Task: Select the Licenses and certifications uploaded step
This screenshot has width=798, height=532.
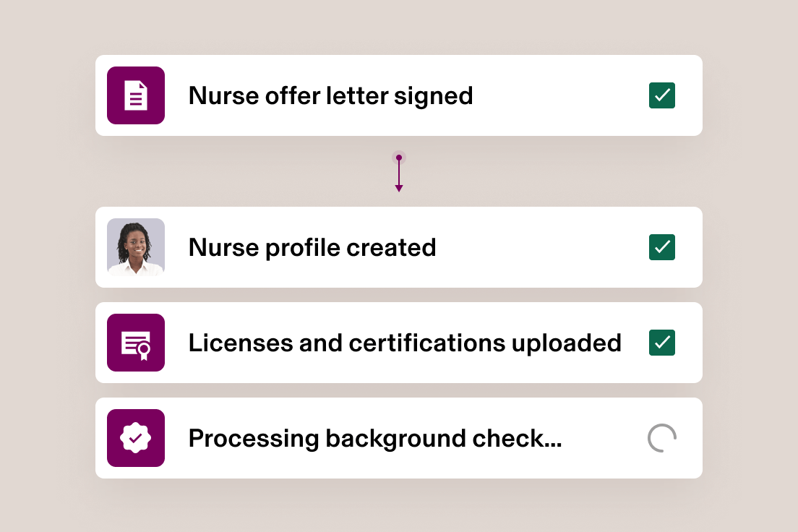Action: (x=399, y=343)
